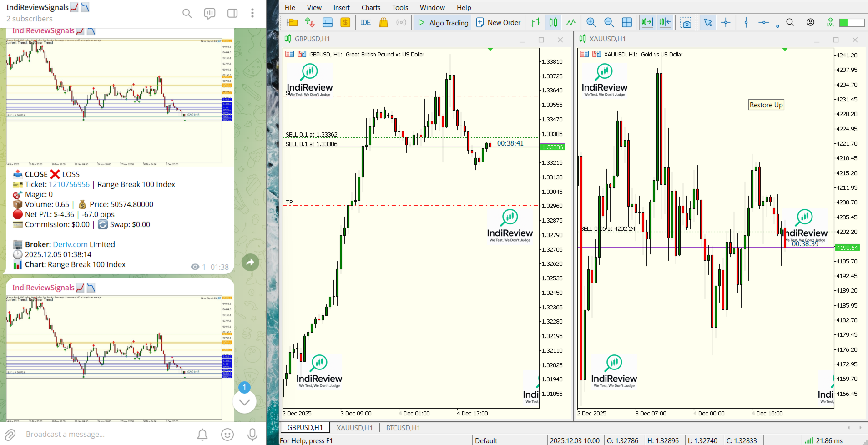The image size is (868, 445).
Task: Open the account profile icon
Action: pos(811,22)
